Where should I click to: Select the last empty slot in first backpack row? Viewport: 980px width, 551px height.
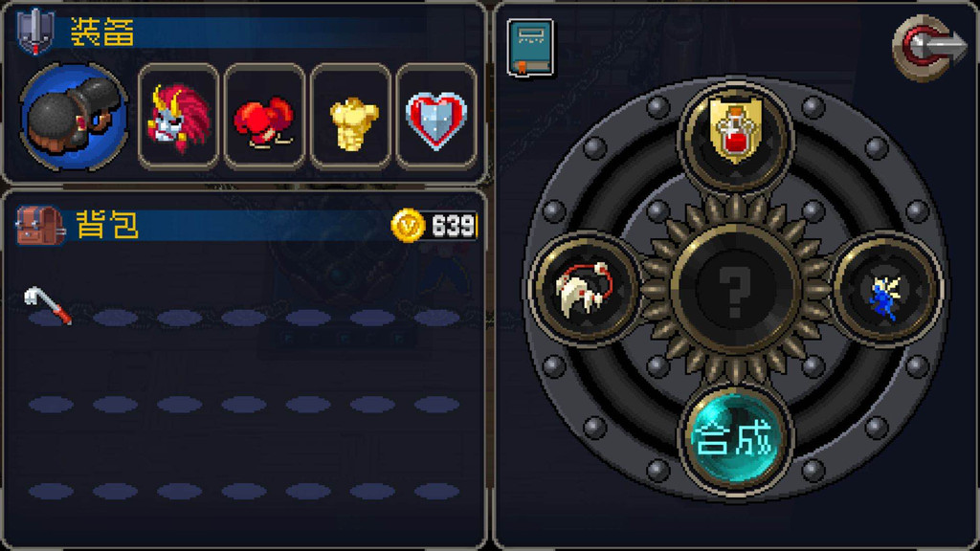[x=436, y=318]
